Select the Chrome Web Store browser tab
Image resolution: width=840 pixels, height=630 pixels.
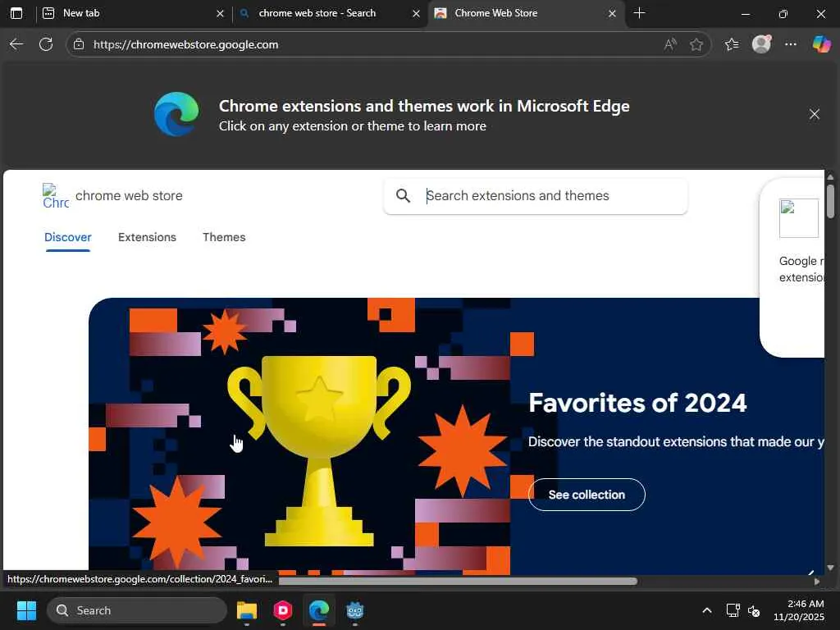(526, 13)
